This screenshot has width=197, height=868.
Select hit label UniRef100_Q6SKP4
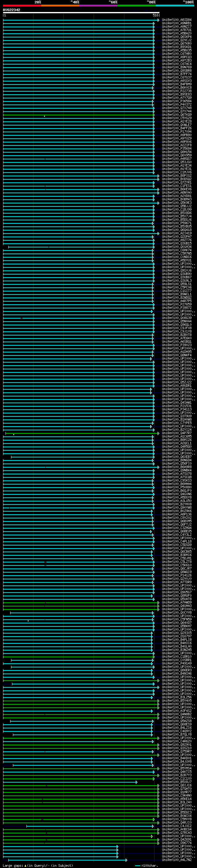[x=177, y=37]
